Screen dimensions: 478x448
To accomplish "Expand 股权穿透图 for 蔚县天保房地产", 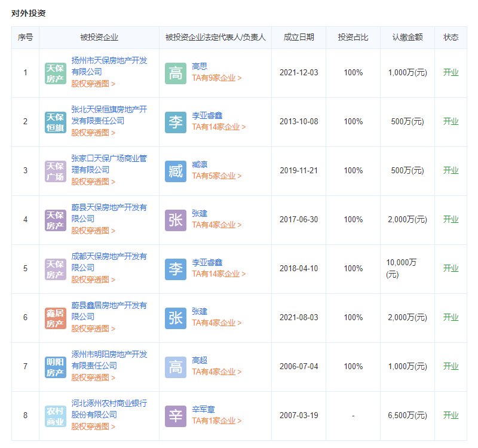I will click(93, 231).
